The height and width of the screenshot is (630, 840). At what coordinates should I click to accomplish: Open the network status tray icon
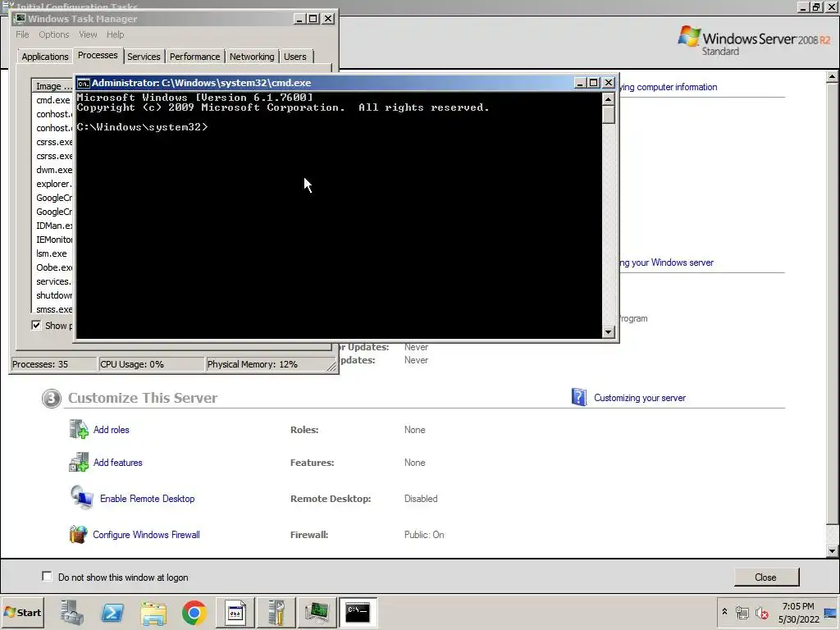[x=742, y=612]
